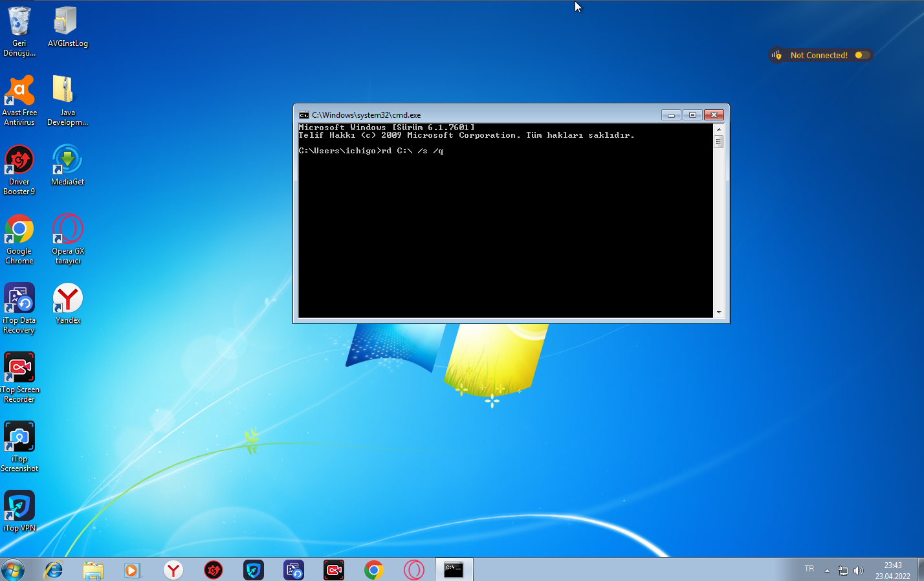Switch to the cmd.exe taskbar button
924x581 pixels.
pyautogui.click(x=454, y=570)
